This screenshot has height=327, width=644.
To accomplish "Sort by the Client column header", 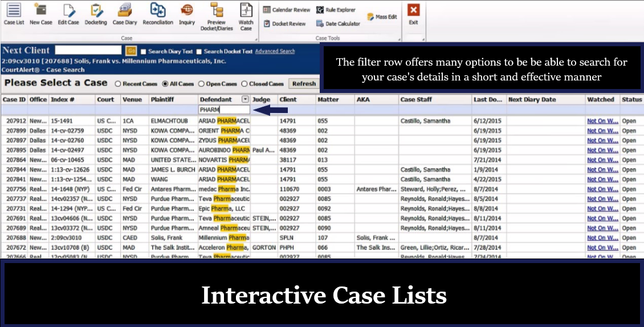I will (x=296, y=99).
